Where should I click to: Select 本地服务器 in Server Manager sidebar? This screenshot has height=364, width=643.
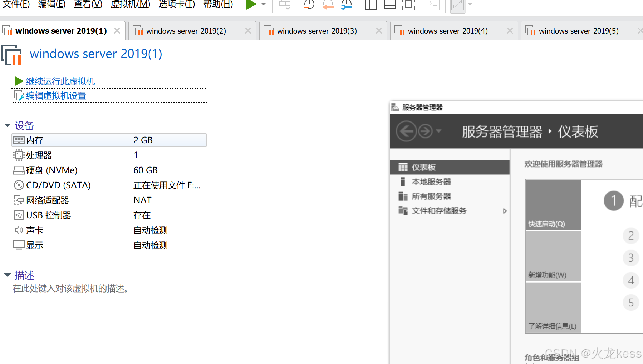click(450, 182)
